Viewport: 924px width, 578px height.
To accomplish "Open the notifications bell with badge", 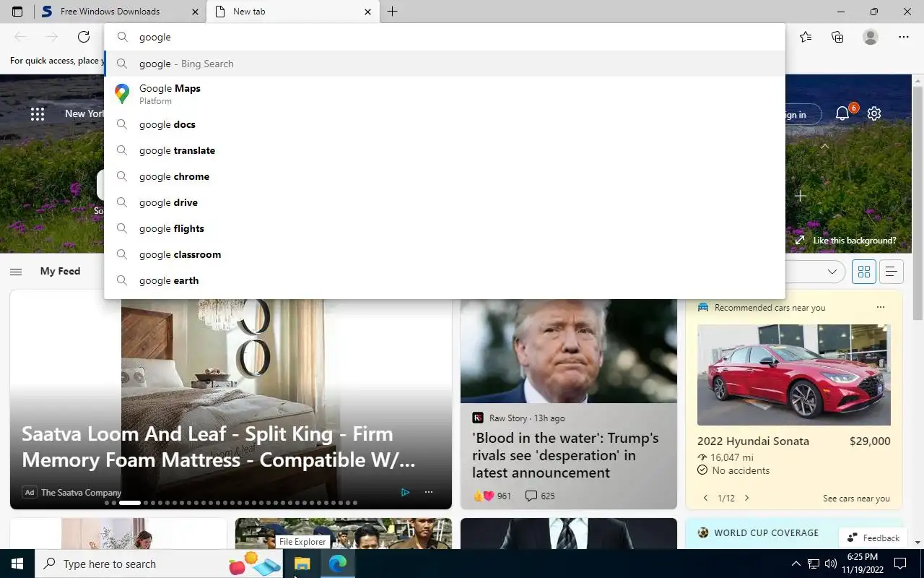I will (x=844, y=113).
